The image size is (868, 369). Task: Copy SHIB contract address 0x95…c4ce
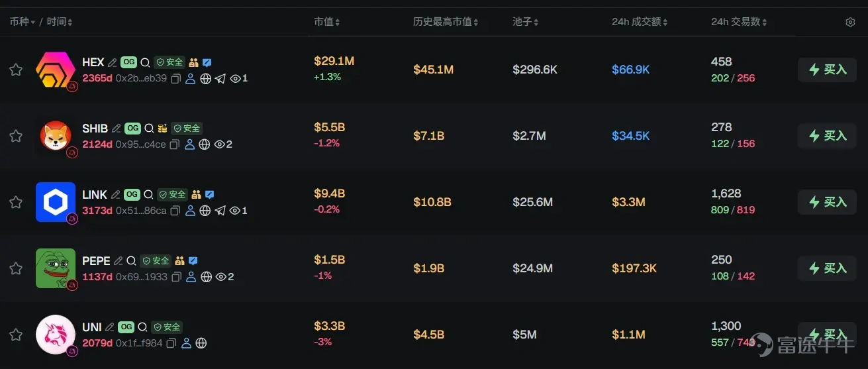tap(175, 144)
